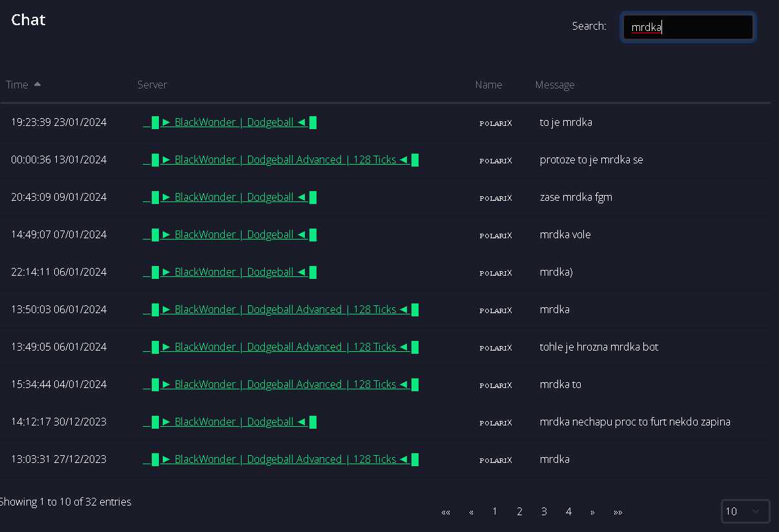Open page 3 of the chat entries
This screenshot has height=532, width=779.
click(x=544, y=511)
